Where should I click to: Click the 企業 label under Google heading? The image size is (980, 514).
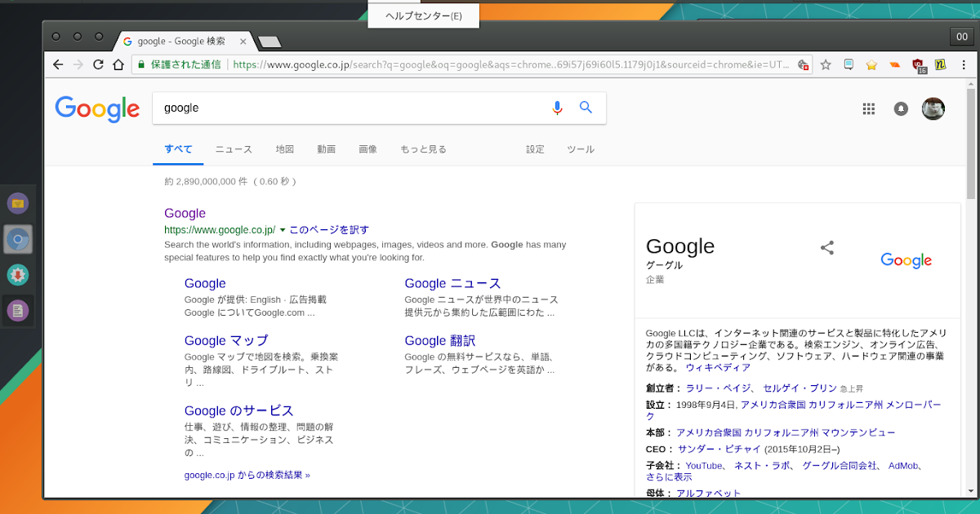point(655,279)
